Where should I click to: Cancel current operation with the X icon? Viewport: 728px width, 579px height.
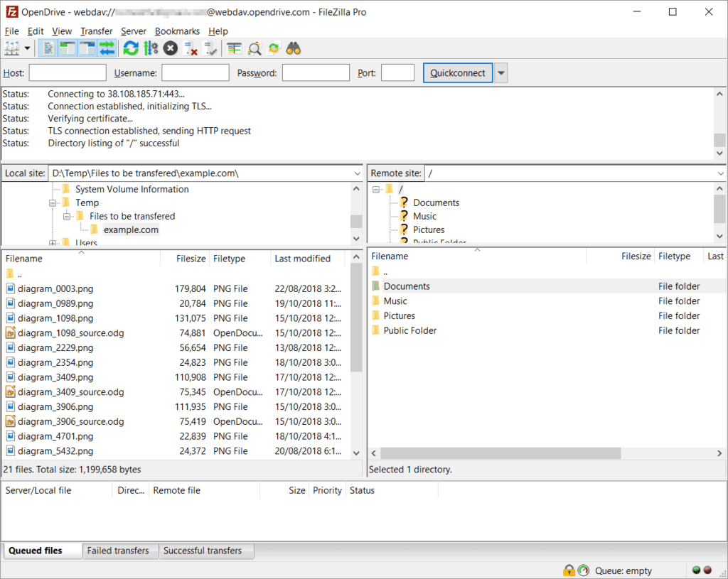tap(171, 48)
